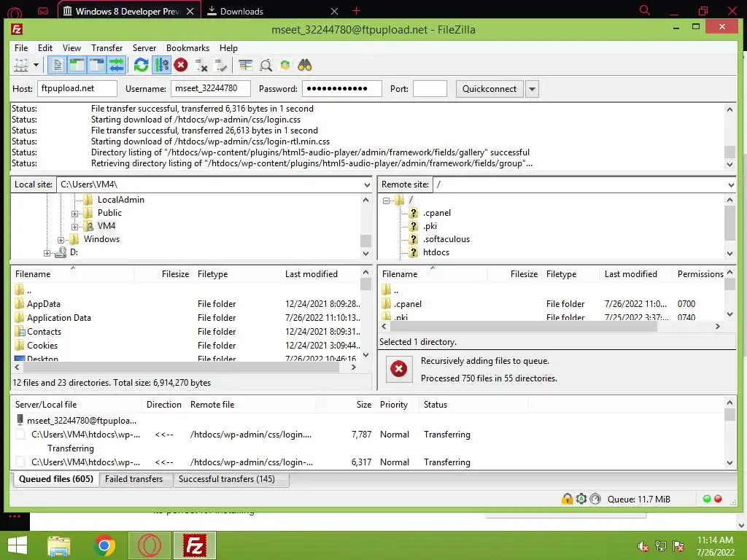Click the Quickconnect button
This screenshot has width=747, height=560.
pos(489,89)
